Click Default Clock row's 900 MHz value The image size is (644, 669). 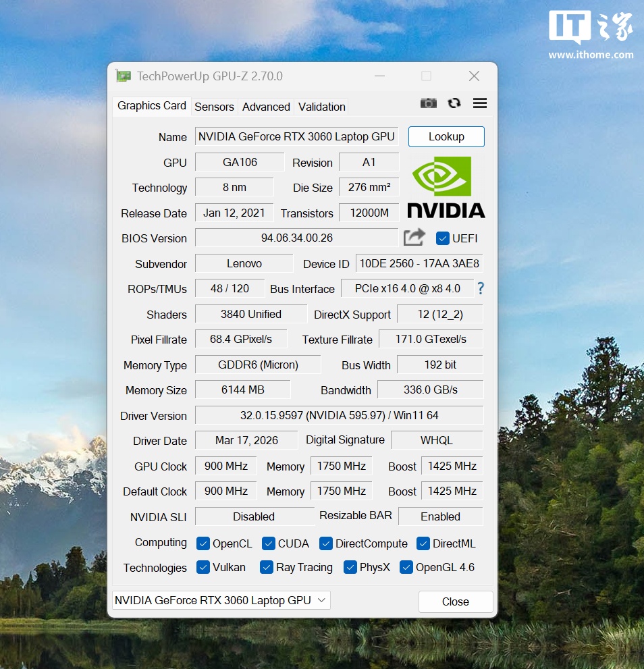(x=225, y=491)
